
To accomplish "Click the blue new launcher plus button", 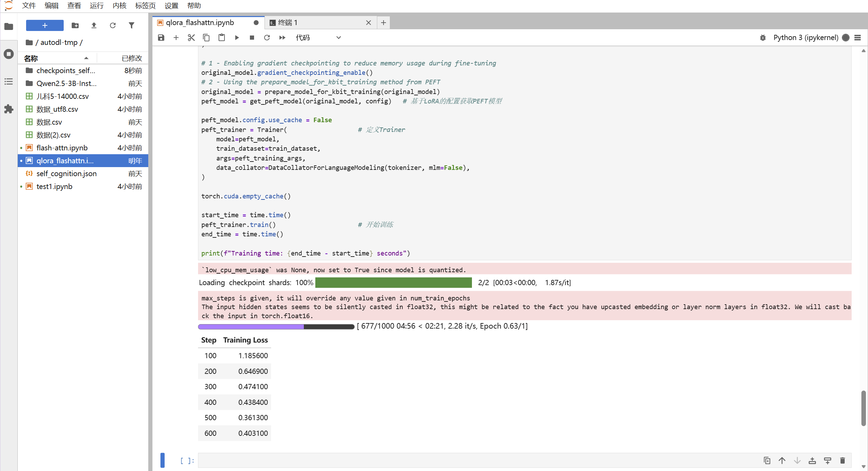I will (45, 25).
